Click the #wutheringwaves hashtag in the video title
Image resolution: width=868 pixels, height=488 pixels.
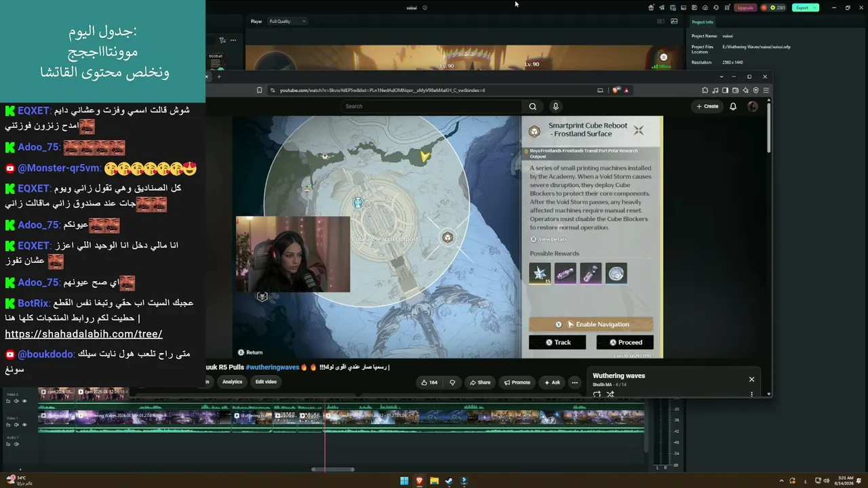click(x=273, y=367)
